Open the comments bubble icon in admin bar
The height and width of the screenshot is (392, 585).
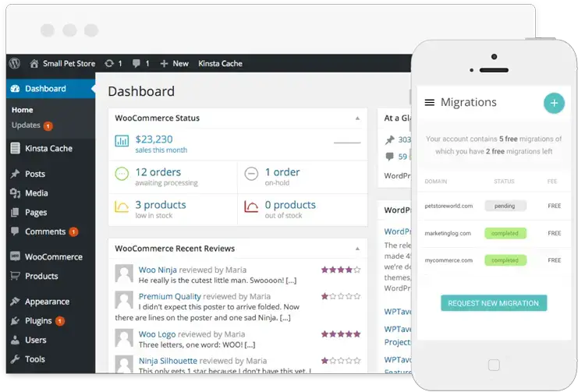coord(136,63)
